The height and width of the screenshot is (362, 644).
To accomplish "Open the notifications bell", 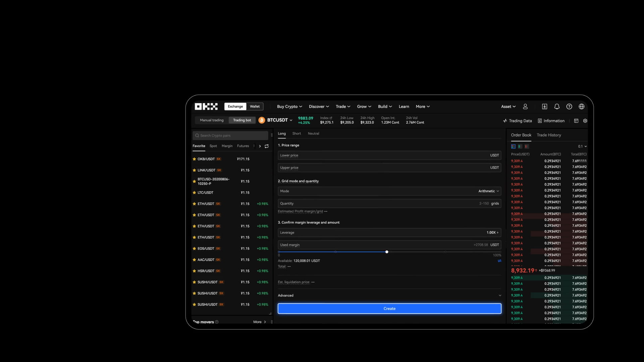I will pyautogui.click(x=557, y=107).
